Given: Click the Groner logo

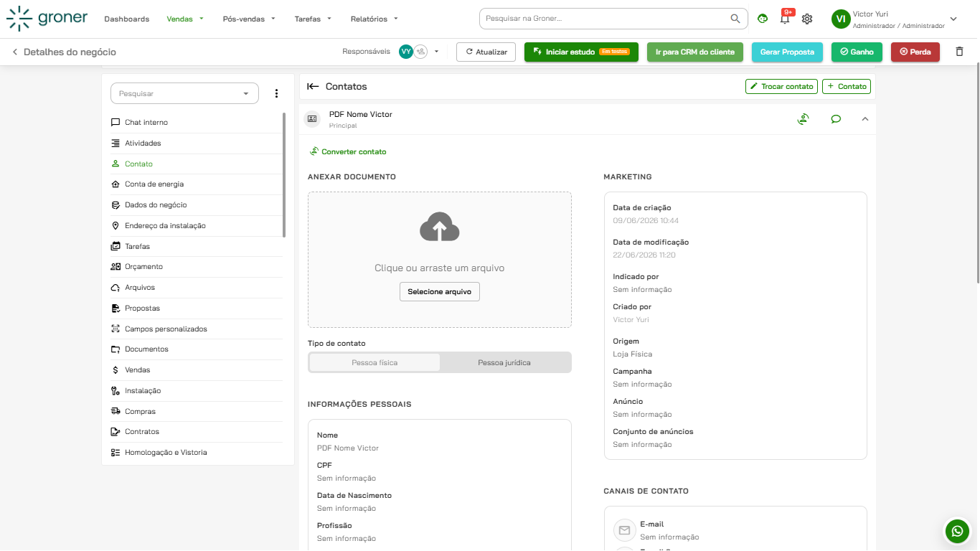Looking at the screenshot, I should click(x=47, y=19).
